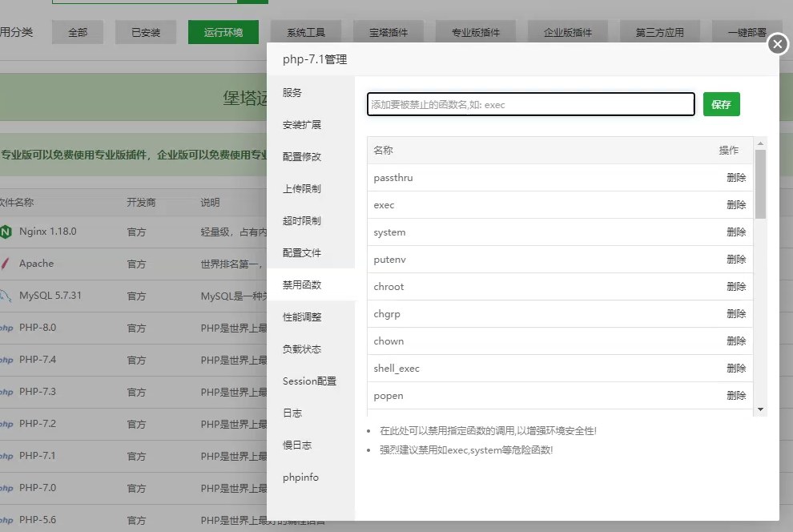Select the 禁用函数 section

311,284
